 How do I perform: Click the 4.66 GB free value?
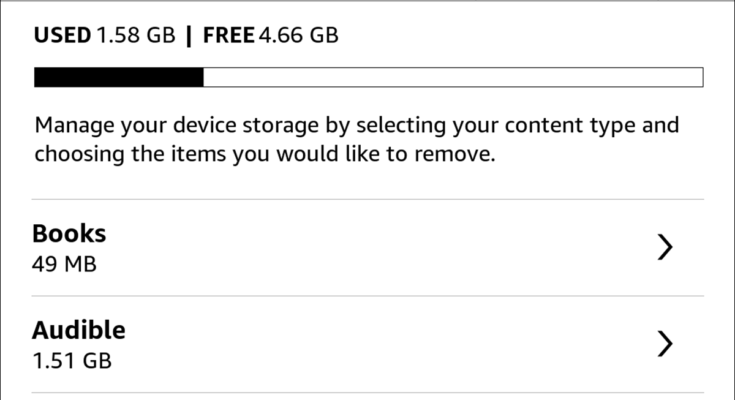click(x=299, y=36)
